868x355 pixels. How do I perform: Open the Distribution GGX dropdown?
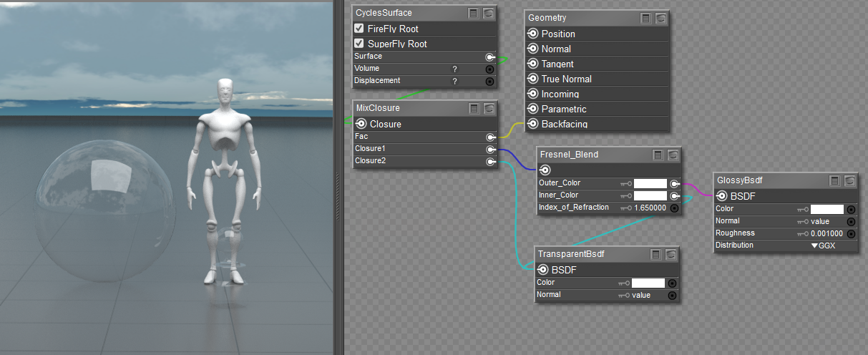[823, 245]
